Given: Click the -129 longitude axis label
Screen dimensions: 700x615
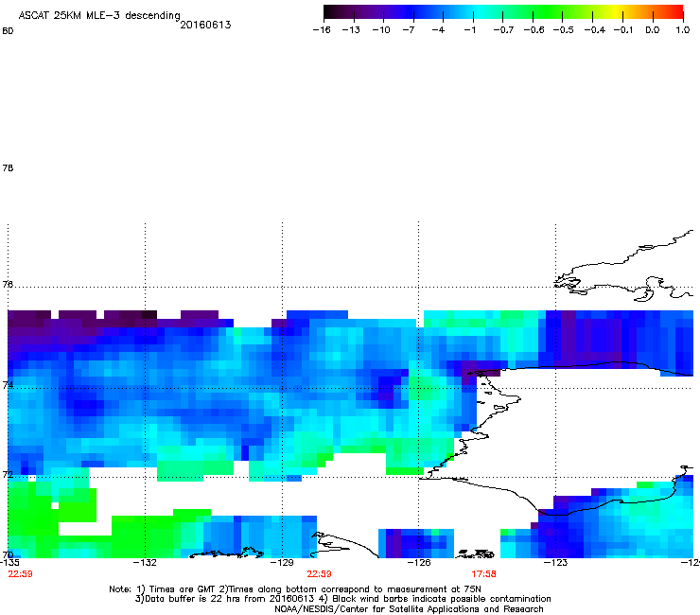Looking at the screenshot, I should point(282,562).
